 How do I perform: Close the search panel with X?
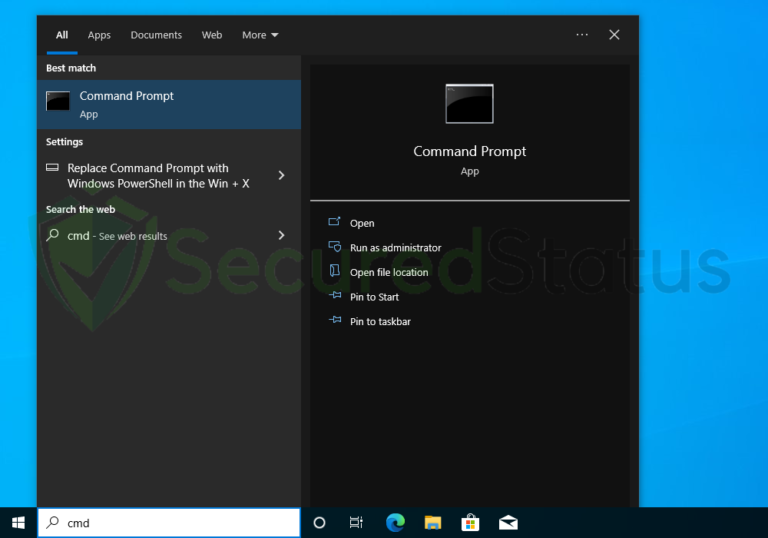point(614,35)
